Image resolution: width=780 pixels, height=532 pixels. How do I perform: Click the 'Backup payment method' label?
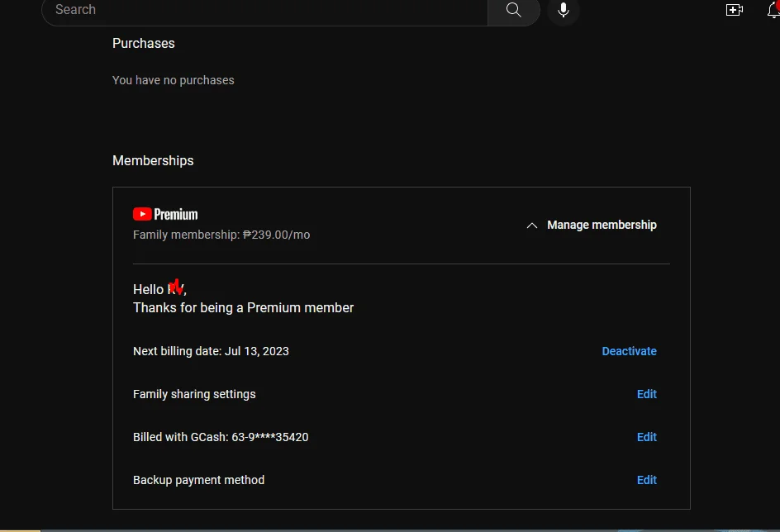pos(199,480)
